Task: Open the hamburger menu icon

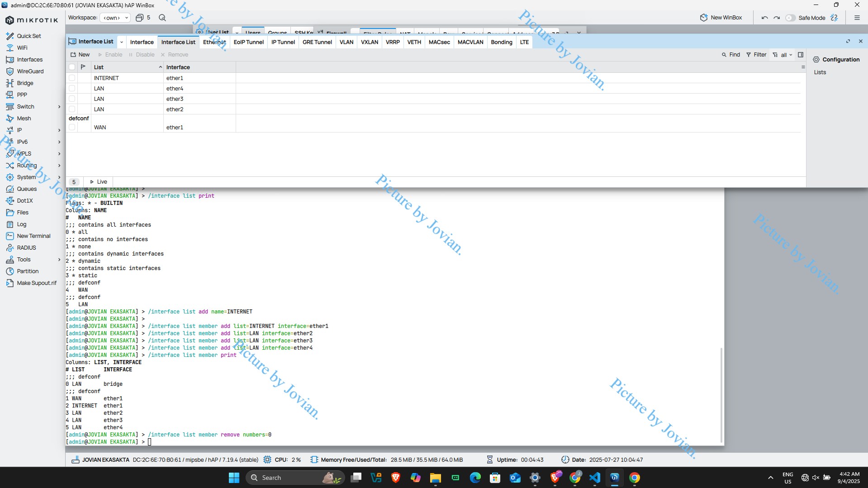Action: pos(857,18)
